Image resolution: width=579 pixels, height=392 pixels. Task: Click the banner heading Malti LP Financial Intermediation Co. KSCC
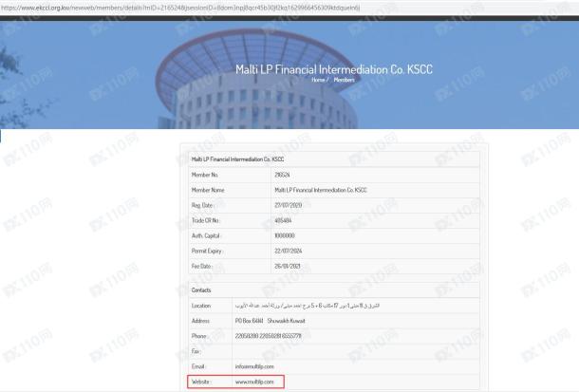click(x=334, y=69)
